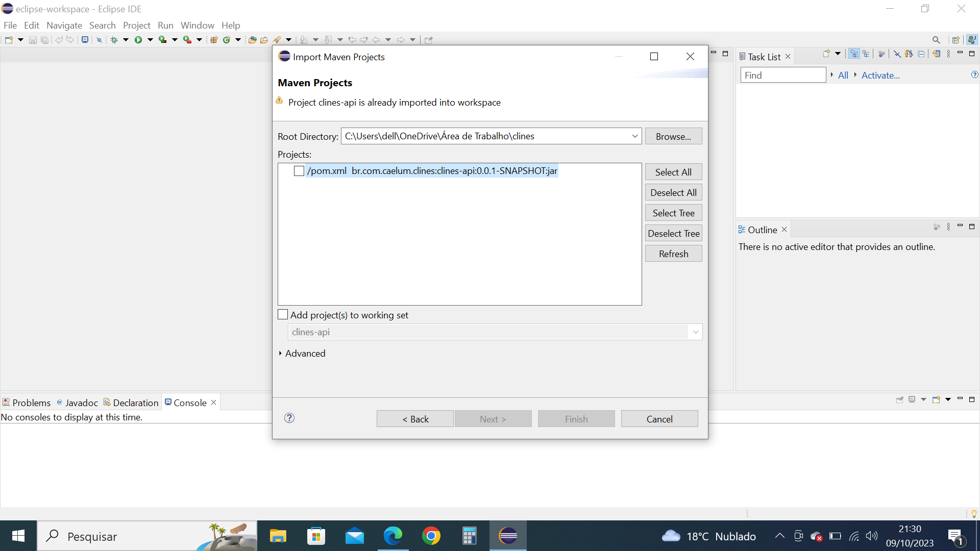Click the Outline panel icon
The width and height of the screenshot is (980, 551).
[x=742, y=230]
